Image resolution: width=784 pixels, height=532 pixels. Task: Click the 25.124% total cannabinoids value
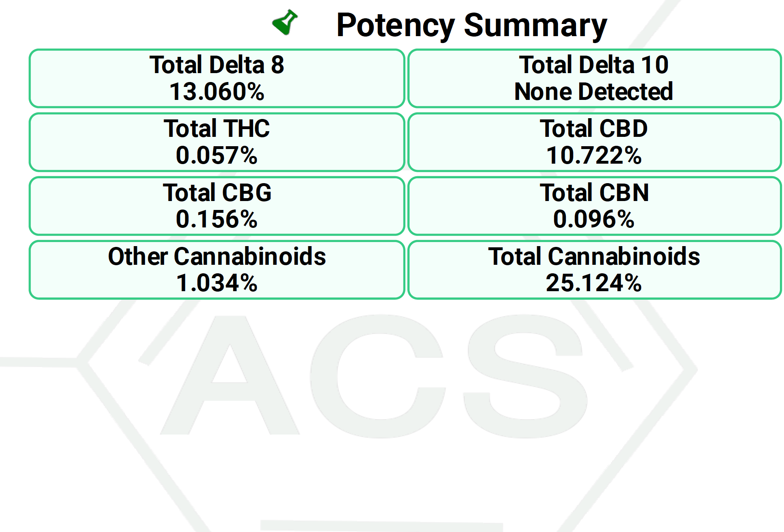(x=594, y=283)
